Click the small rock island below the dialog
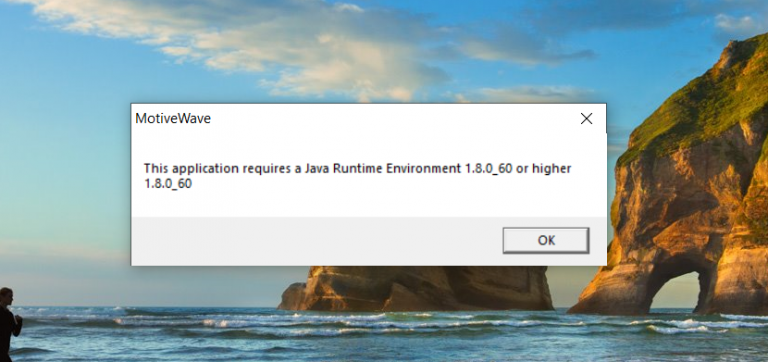 [x=416, y=289]
